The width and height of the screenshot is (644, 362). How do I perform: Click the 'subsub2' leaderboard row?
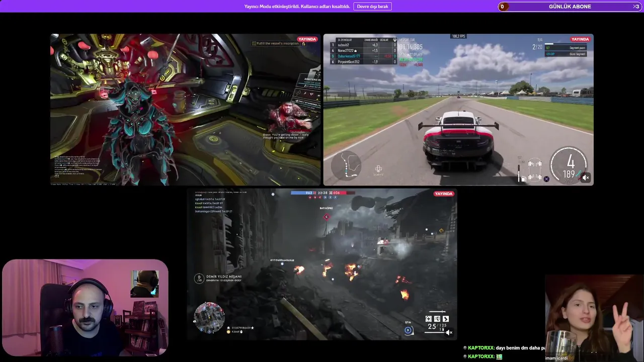click(363, 45)
